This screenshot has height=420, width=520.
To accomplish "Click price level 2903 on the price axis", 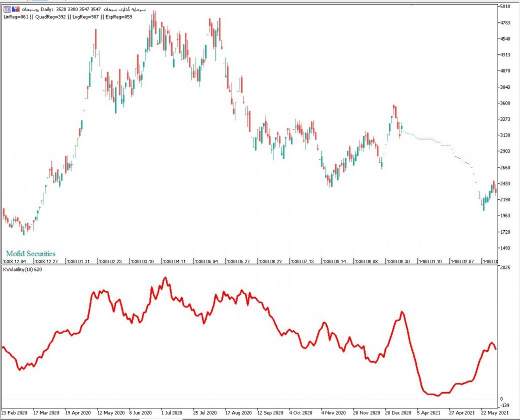I will coord(505,151).
